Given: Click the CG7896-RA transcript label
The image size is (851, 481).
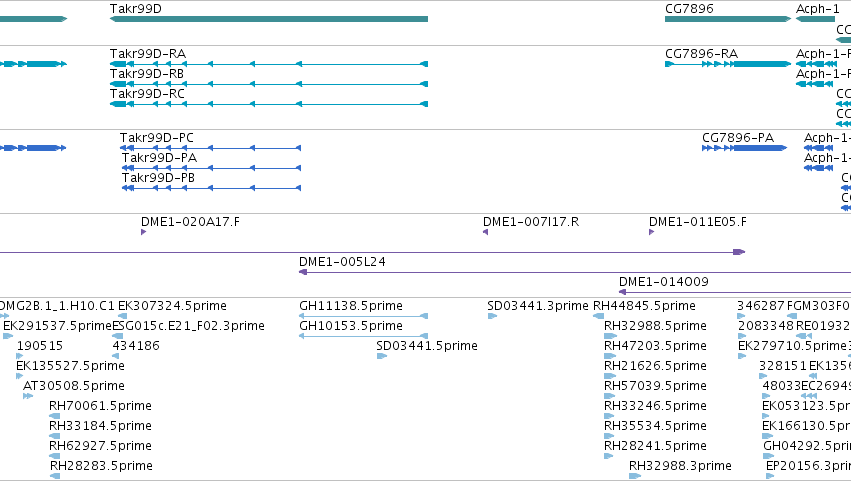Looking at the screenshot, I should 701,54.
